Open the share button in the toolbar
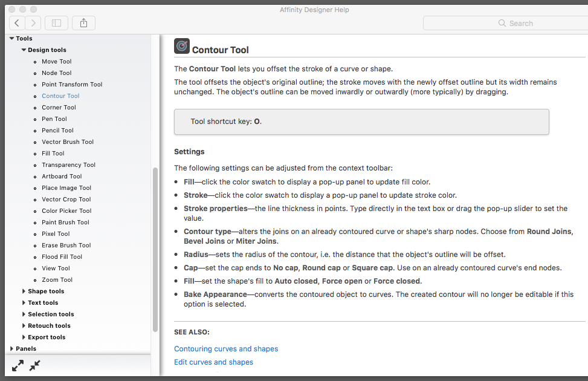The image size is (588, 381). pyautogui.click(x=83, y=23)
